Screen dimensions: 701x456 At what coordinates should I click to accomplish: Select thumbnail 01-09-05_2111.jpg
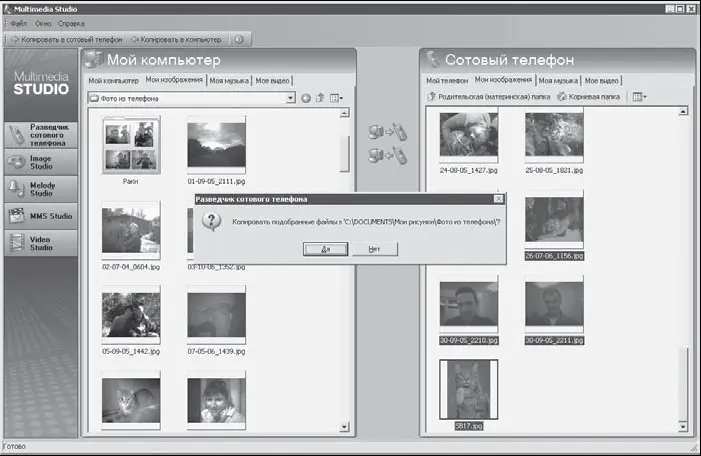[x=216, y=145]
